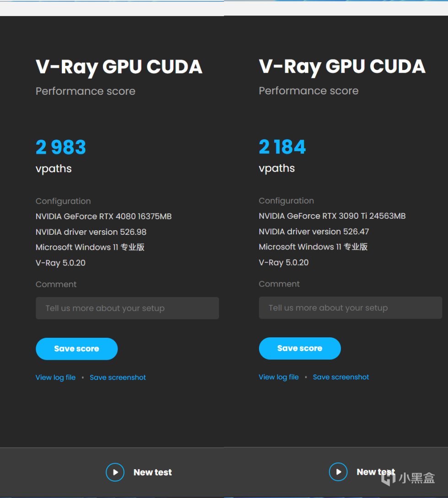Viewport: 448px width, 498px height.
Task: Select the NVIDIA GeForce RTX 4080 16375MB line
Action: click(103, 217)
